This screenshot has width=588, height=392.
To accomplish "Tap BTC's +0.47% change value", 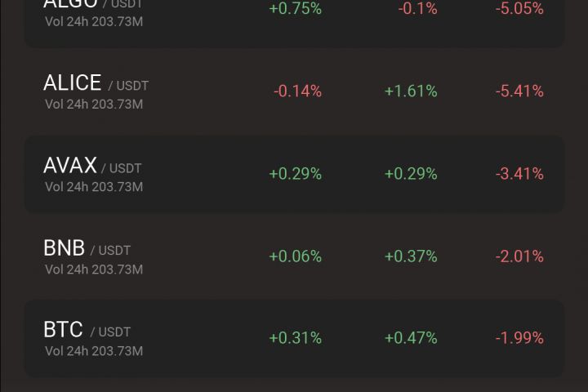I will pos(411,338).
